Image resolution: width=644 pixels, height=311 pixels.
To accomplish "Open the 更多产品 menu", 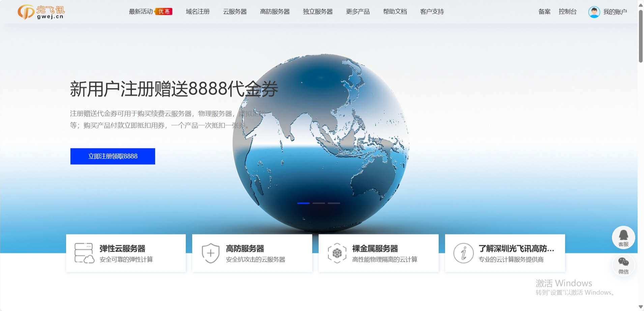I will click(357, 11).
